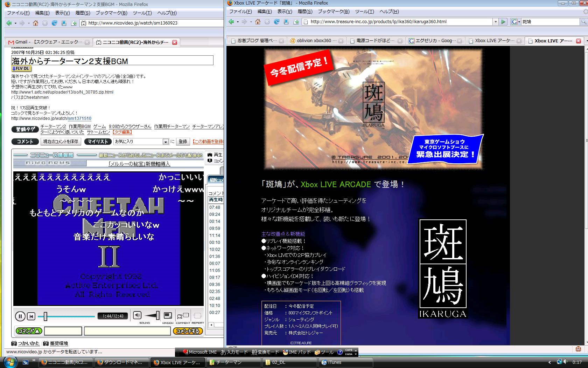Screen dimensions: 588x368
Task: Click the bookmarks icon in Xbox LIVE window toolbar
Action: coord(286,22)
